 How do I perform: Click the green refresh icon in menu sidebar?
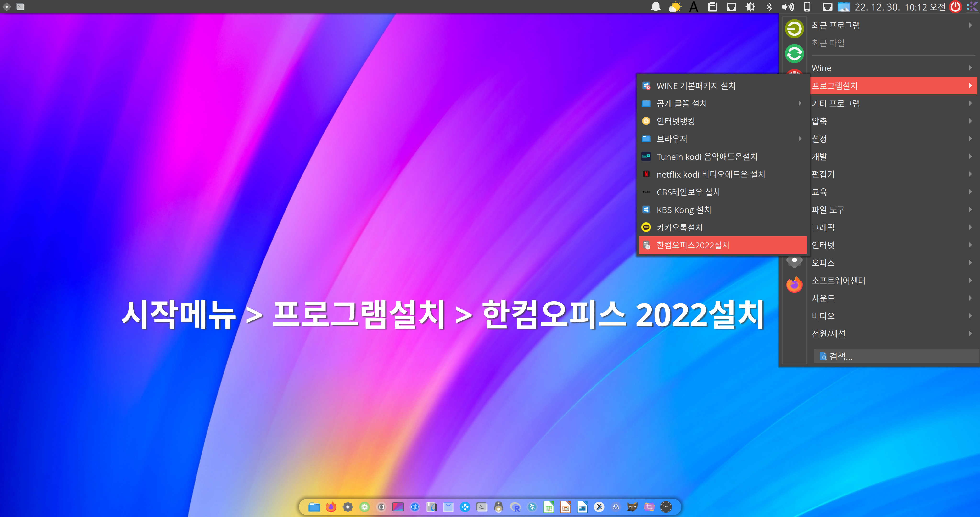[794, 53]
